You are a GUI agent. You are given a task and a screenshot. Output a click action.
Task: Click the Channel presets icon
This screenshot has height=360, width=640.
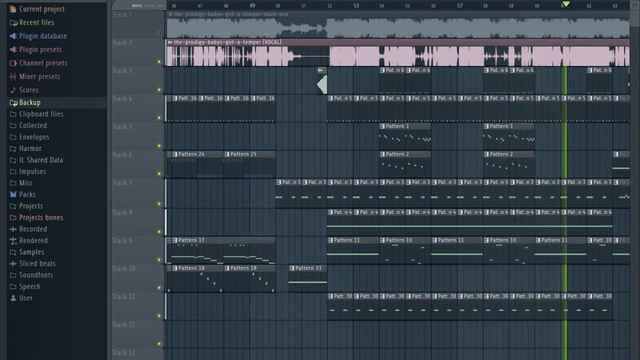click(13, 63)
